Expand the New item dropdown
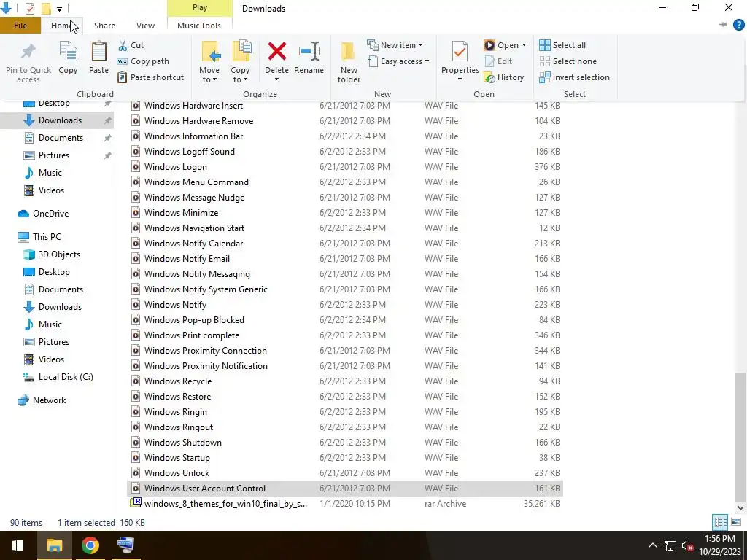747x560 pixels. coord(420,45)
